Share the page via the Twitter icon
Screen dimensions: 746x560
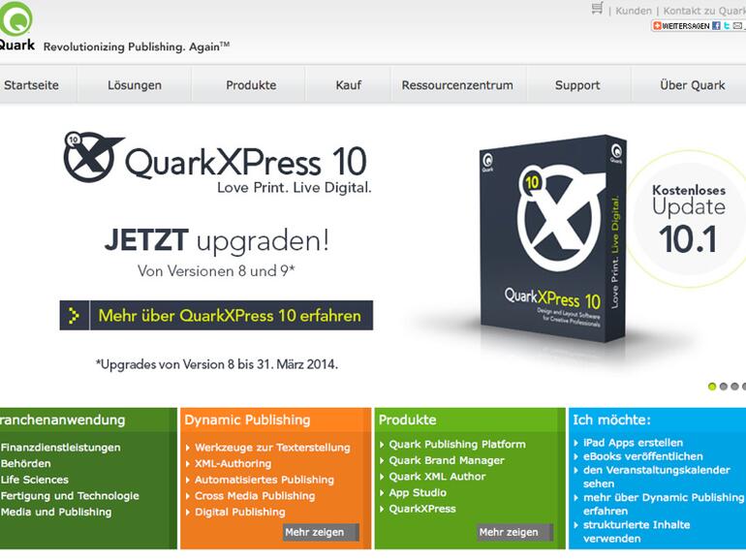click(x=727, y=26)
